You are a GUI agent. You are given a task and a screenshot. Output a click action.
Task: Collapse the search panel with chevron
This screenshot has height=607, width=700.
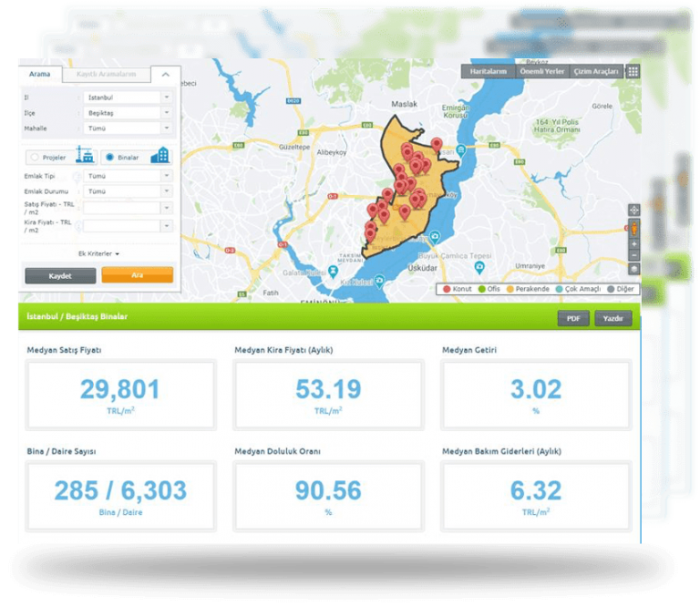(x=165, y=75)
